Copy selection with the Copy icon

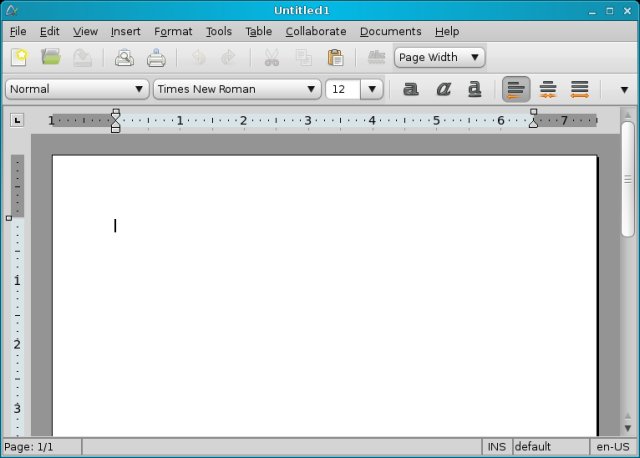coord(304,57)
